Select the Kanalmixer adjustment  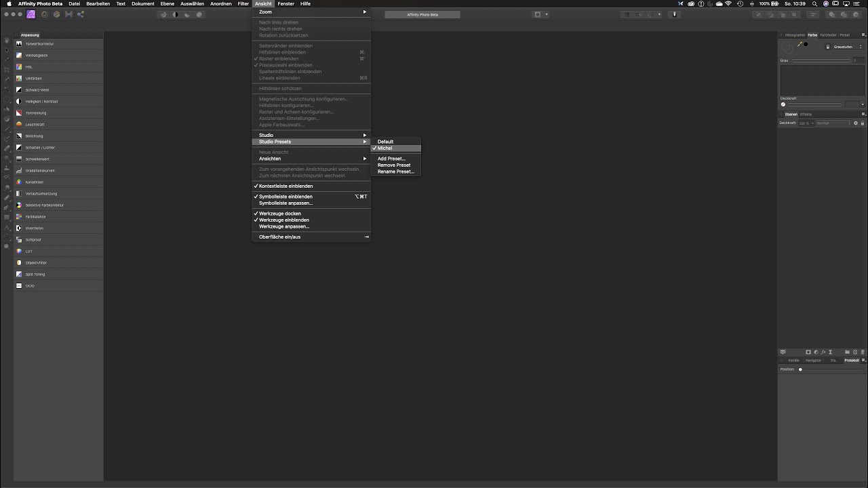pyautogui.click(x=59, y=182)
